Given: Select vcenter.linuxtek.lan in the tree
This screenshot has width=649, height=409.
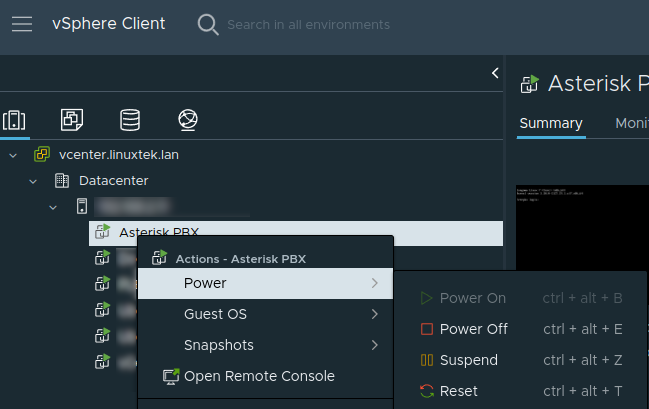Looking at the screenshot, I should (119, 155).
